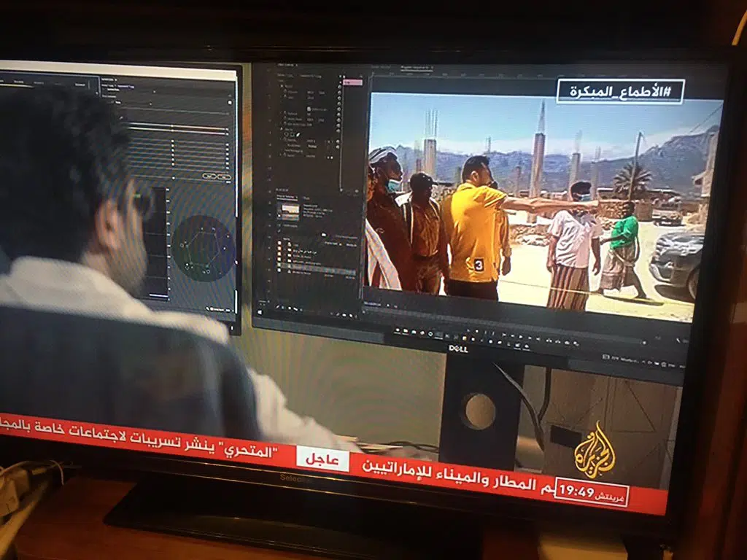Screen dimensions: 747x560
Task: Switch to the Program monitor sequence tab
Action: [x=417, y=68]
